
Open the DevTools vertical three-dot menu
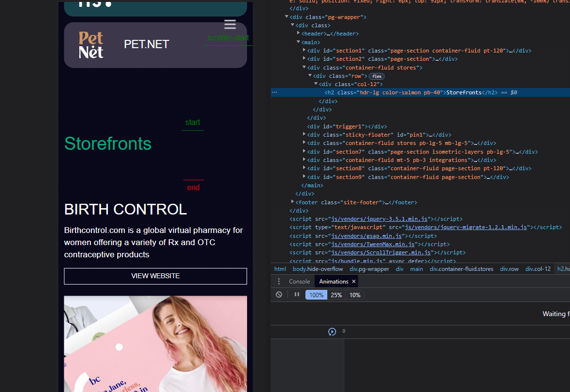coord(279,281)
